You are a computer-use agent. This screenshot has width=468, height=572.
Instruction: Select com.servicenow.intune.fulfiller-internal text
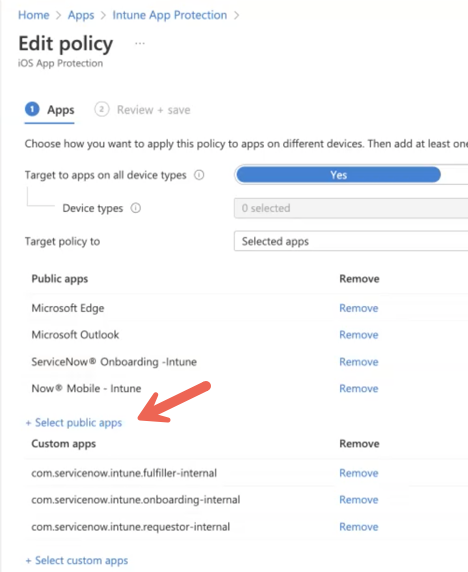(x=124, y=473)
